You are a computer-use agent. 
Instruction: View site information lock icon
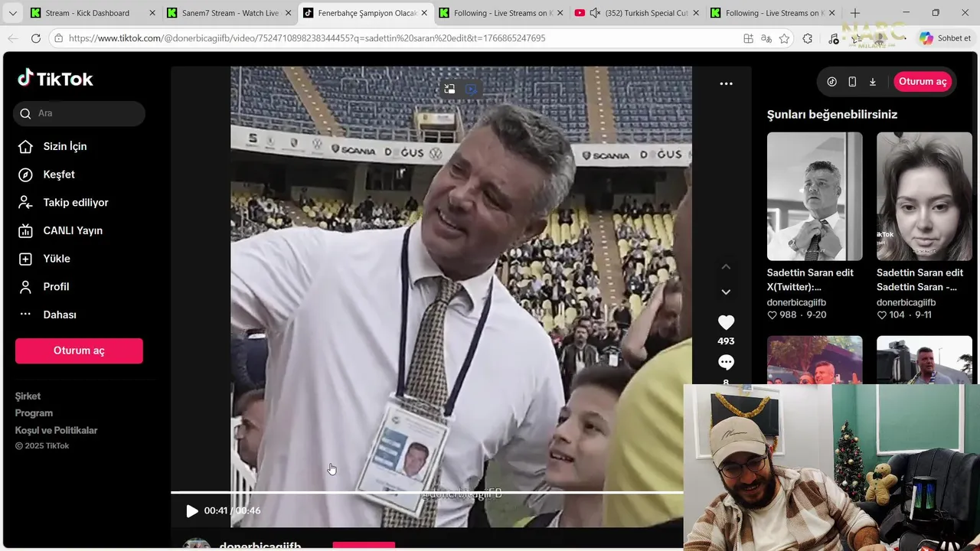pos(59,38)
